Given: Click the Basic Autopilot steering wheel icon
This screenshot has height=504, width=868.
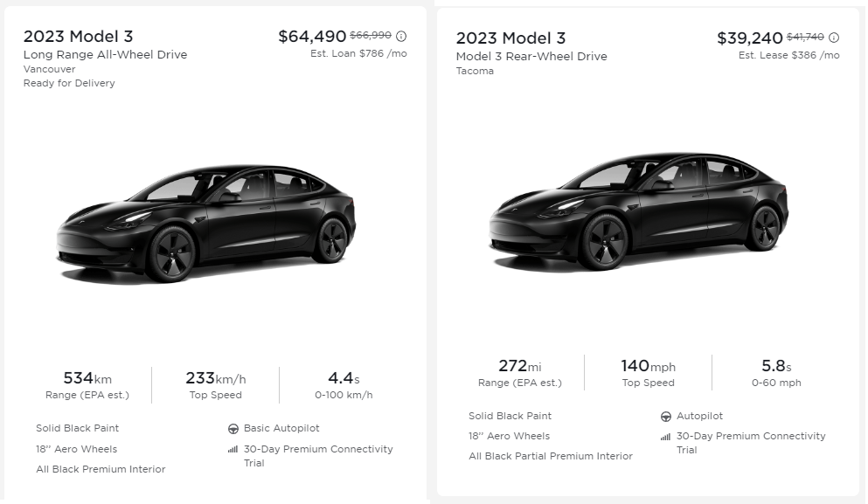Looking at the screenshot, I should [x=233, y=429].
